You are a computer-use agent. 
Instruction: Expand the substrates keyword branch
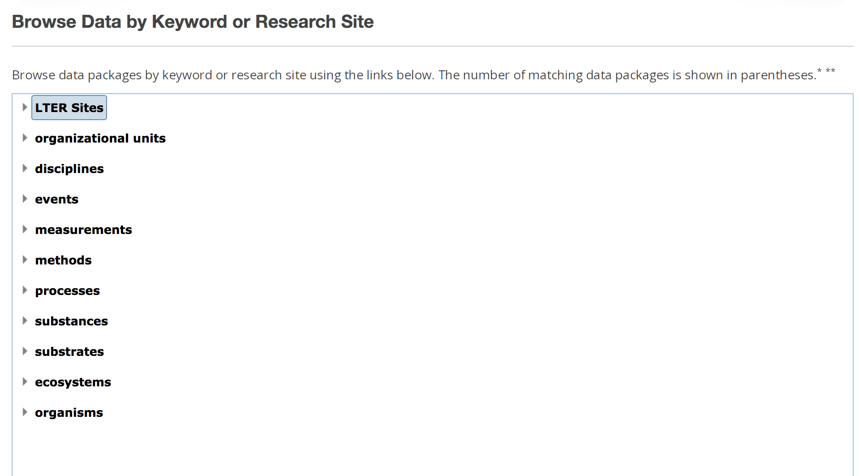click(25, 351)
